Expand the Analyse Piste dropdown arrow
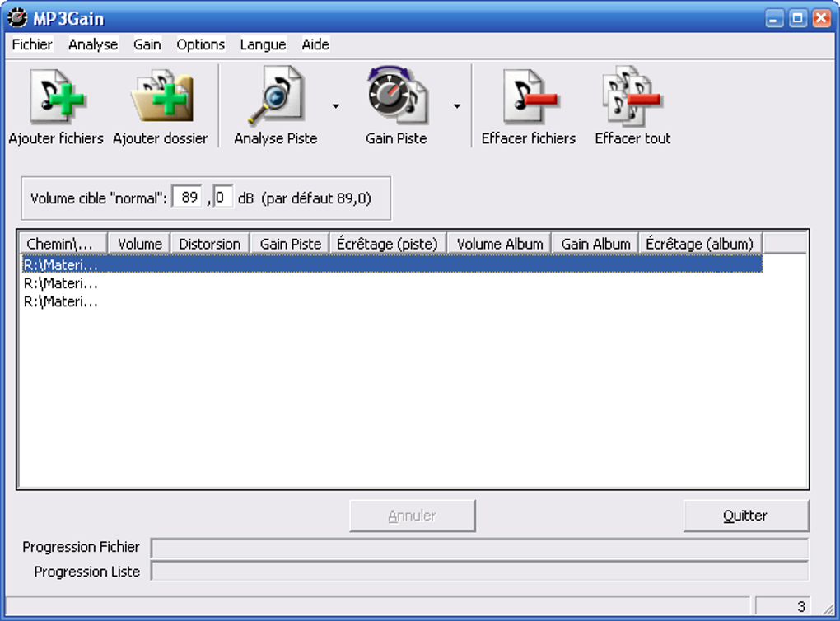Viewport: 840px width, 621px height. [x=335, y=106]
